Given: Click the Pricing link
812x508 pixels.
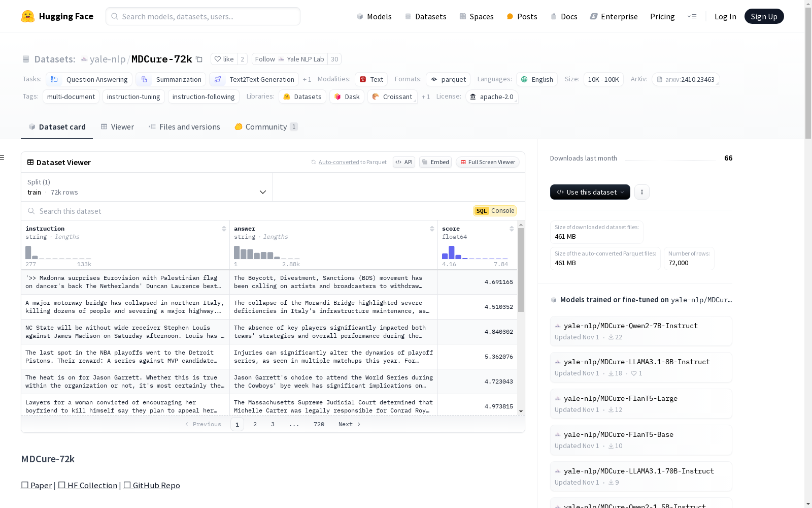Looking at the screenshot, I should [x=662, y=16].
